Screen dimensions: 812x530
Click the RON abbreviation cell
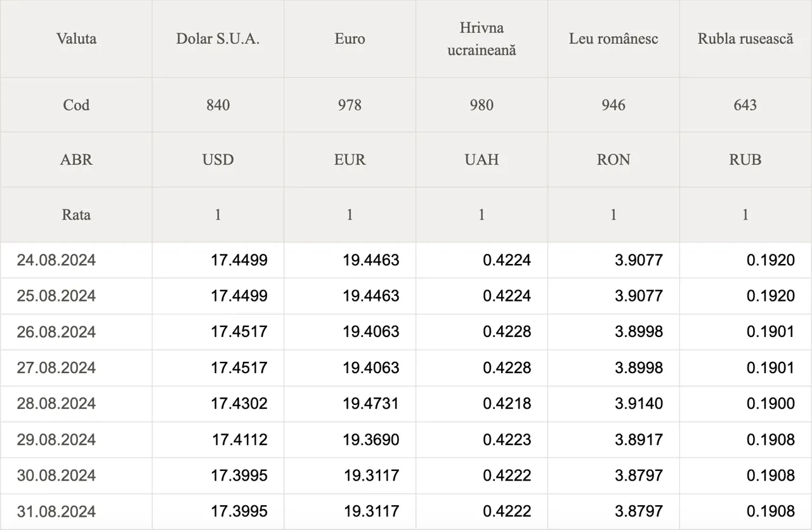pyautogui.click(x=613, y=160)
